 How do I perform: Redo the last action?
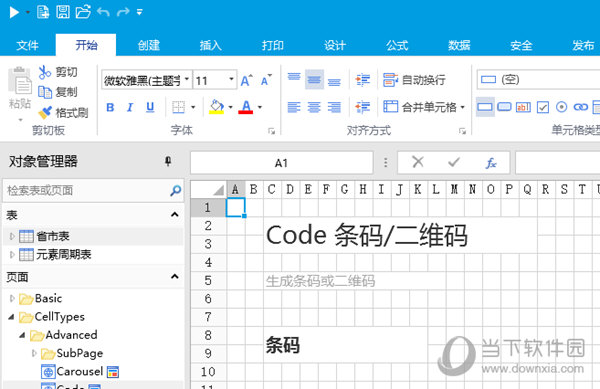coord(123,12)
